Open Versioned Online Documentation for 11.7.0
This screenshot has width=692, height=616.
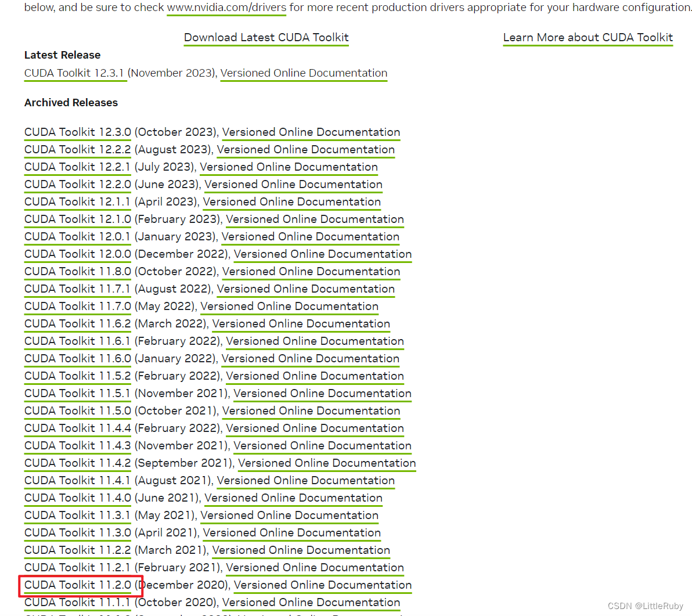[x=290, y=306]
